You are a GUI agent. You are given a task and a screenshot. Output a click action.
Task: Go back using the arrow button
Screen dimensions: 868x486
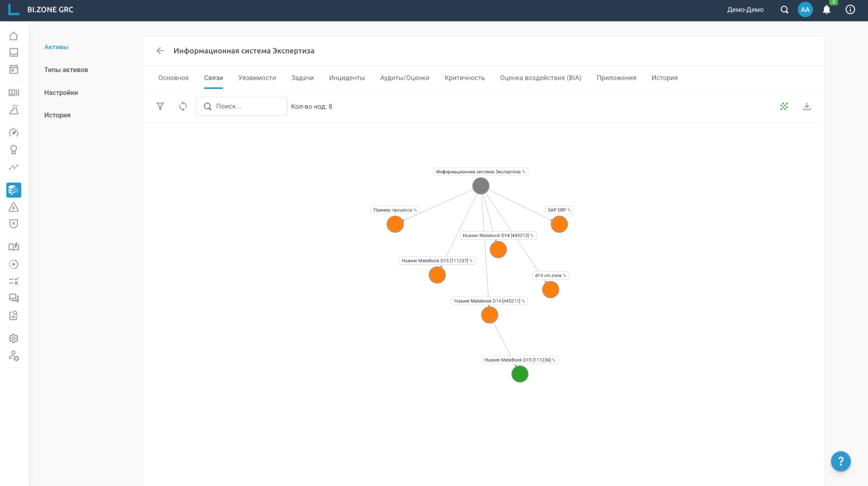(160, 51)
